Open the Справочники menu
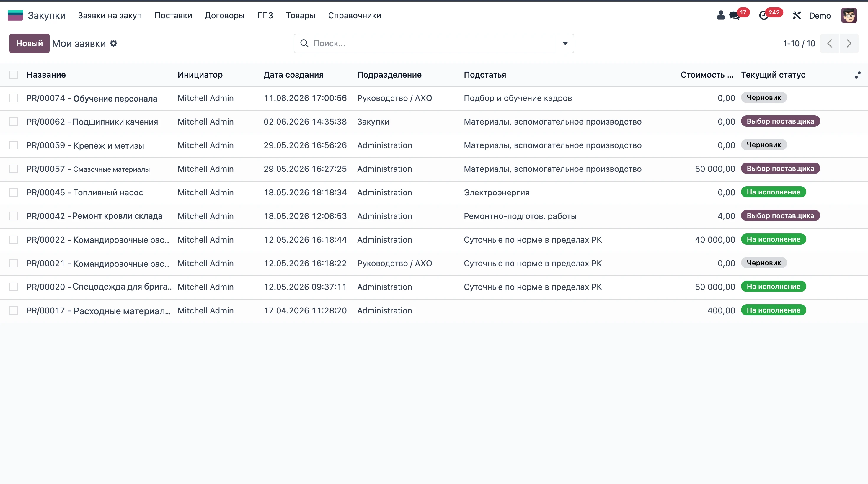 pyautogui.click(x=355, y=15)
